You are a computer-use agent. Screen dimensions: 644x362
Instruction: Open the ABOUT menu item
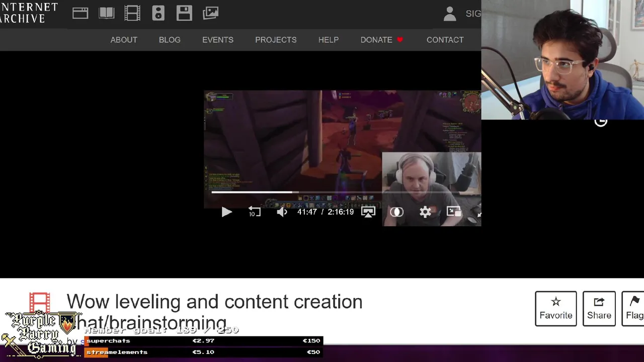(x=124, y=40)
